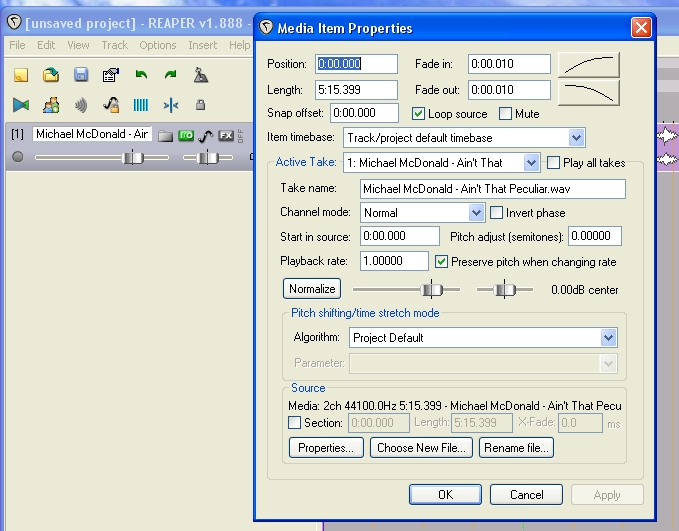Click track 1 volume fader
679x531 pixels.
pyautogui.click(x=133, y=157)
